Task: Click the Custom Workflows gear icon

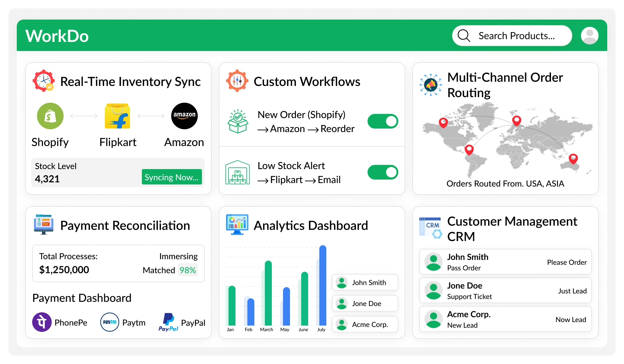Action: tap(237, 81)
